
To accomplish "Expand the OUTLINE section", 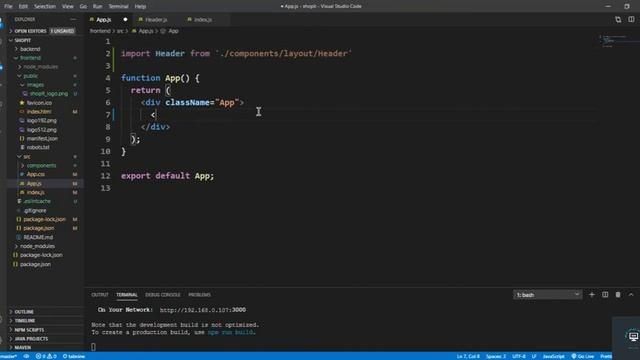I will click(x=45, y=312).
